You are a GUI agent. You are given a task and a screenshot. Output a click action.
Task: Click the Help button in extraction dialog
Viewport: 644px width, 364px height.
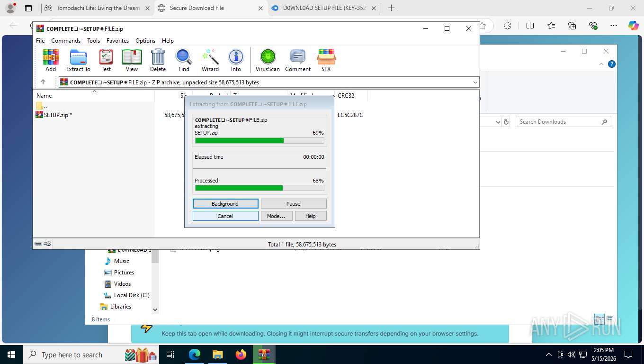(311, 216)
